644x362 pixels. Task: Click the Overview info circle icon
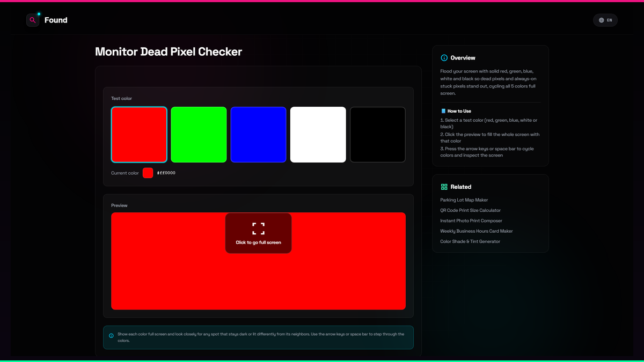click(444, 57)
